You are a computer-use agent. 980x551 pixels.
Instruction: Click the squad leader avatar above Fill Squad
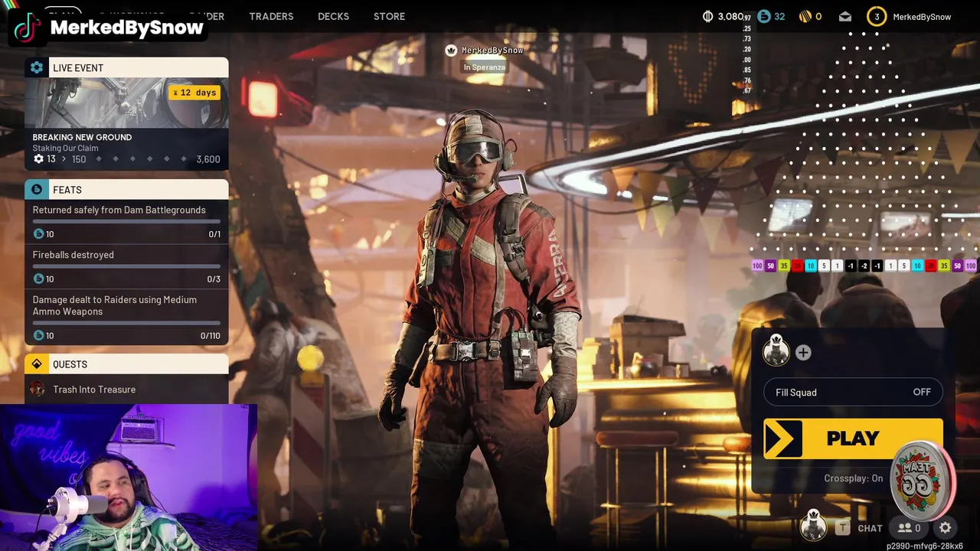776,350
